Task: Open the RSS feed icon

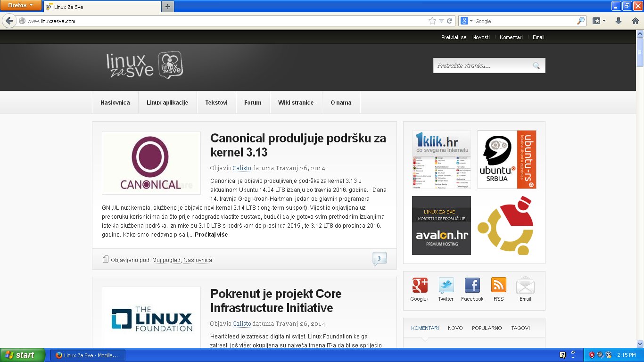Action: coord(499,285)
